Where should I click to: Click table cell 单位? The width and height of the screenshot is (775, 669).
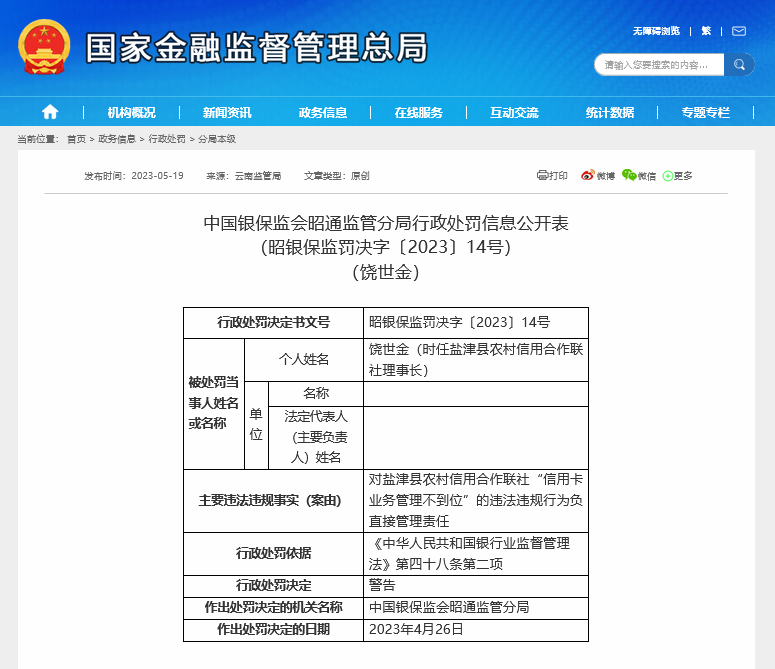pos(256,425)
